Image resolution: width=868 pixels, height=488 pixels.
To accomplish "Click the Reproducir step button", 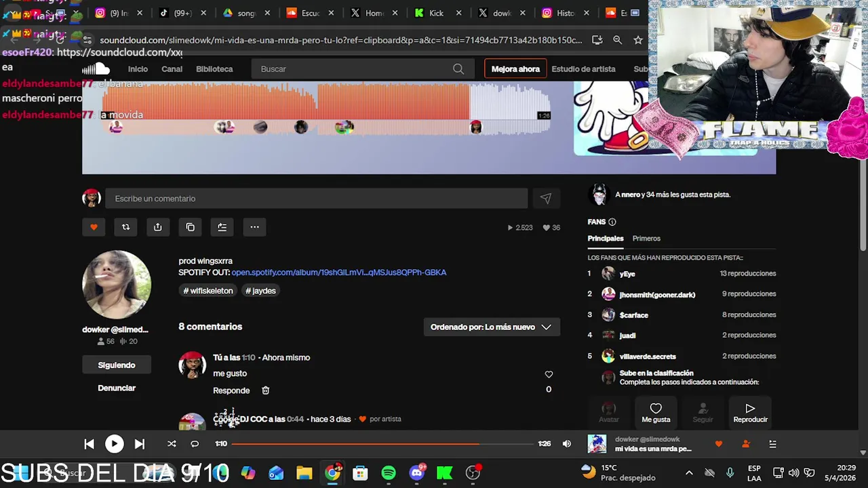I will click(750, 412).
